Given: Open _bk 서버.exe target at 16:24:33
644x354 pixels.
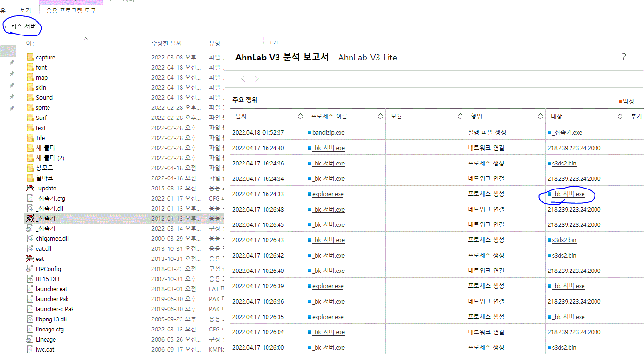Looking at the screenshot, I should click(x=569, y=194).
